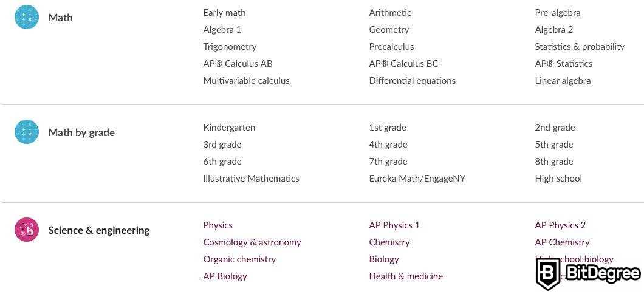Click the Health & medicine link
This screenshot has width=644, height=294.
point(406,276)
